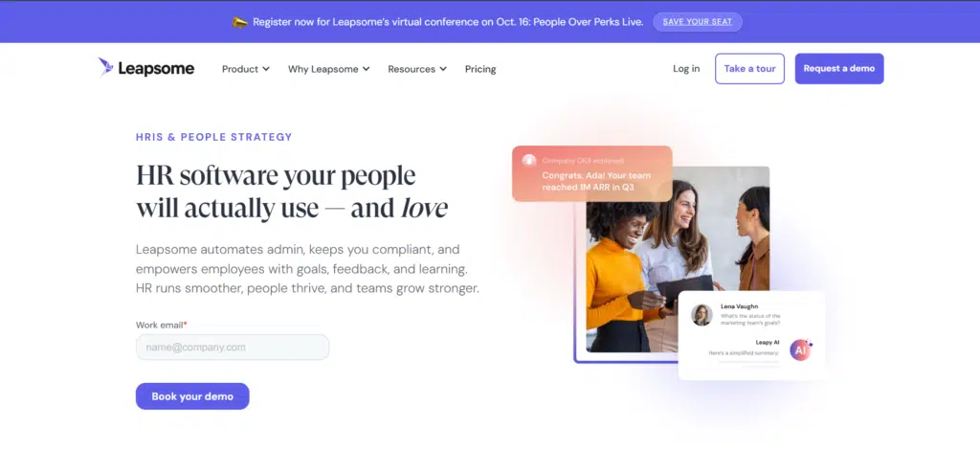Click the Leapy AI gradient badge icon
This screenshot has width=980, height=450.
click(x=801, y=350)
